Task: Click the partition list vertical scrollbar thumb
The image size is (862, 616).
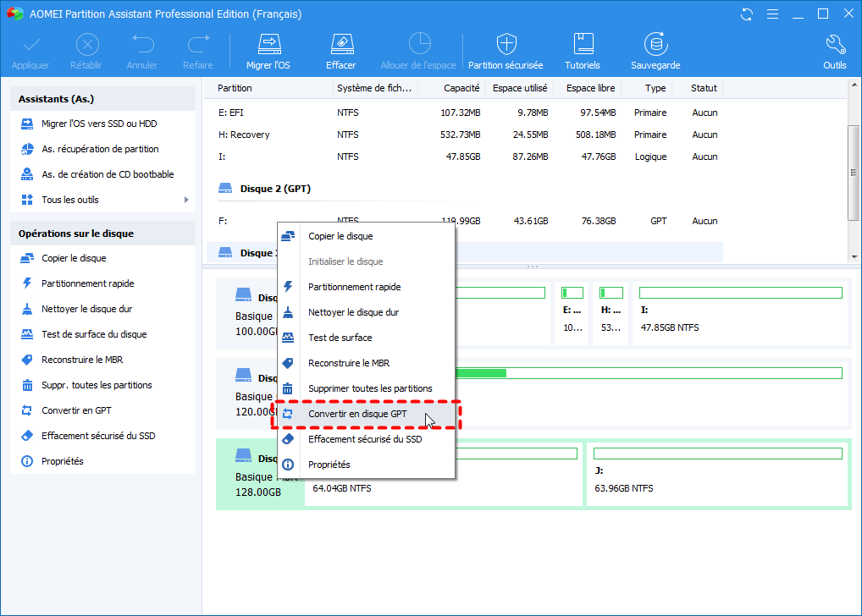Action: tap(854, 173)
